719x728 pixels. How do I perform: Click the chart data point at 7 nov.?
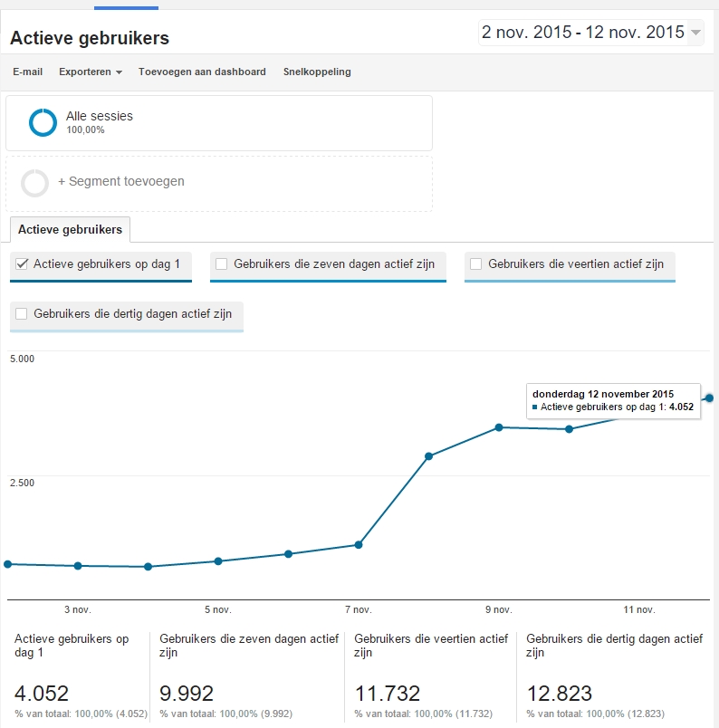coord(359,545)
